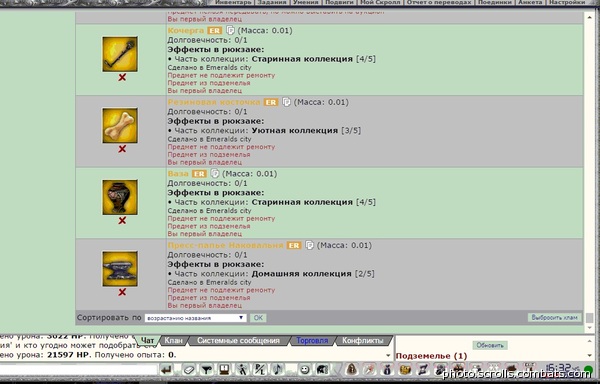
Task: Click the chat log scroll-down arrow
Action: click(388, 356)
